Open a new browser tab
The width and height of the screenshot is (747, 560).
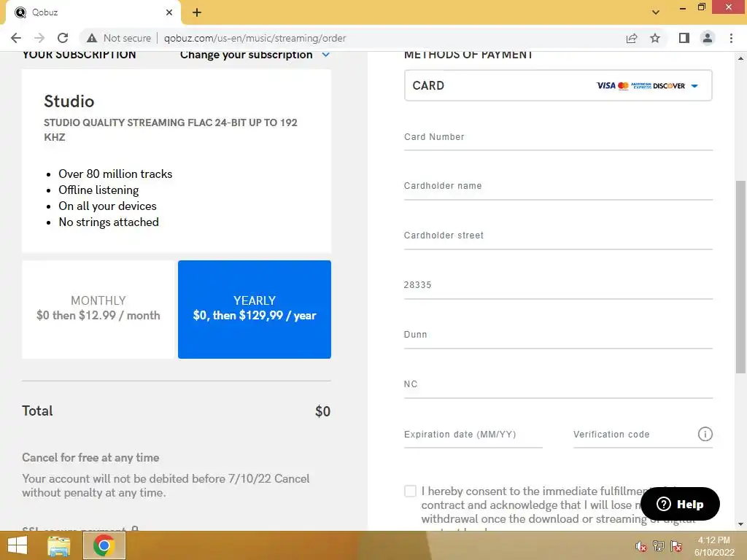pos(197,12)
